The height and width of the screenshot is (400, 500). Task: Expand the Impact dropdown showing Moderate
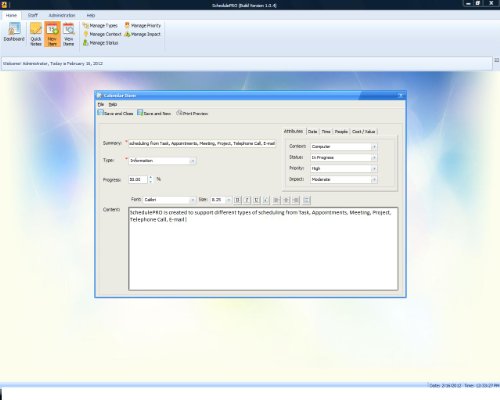pyautogui.click(x=374, y=180)
